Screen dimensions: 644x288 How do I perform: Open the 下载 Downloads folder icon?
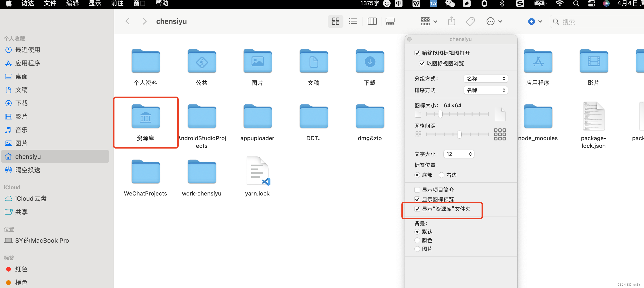pyautogui.click(x=370, y=62)
